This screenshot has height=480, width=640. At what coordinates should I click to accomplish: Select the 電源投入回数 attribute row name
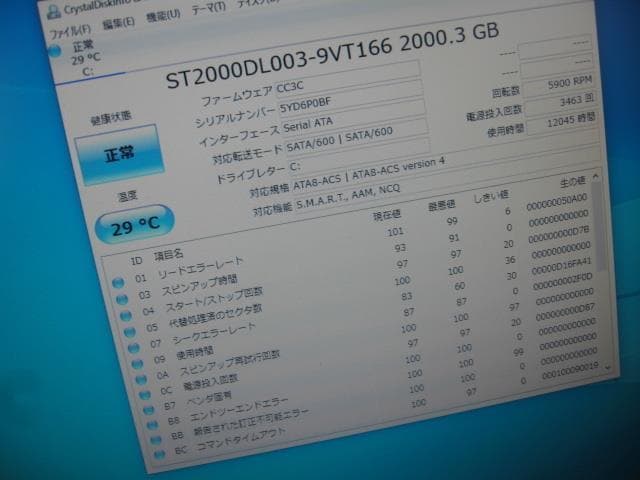click(x=210, y=382)
